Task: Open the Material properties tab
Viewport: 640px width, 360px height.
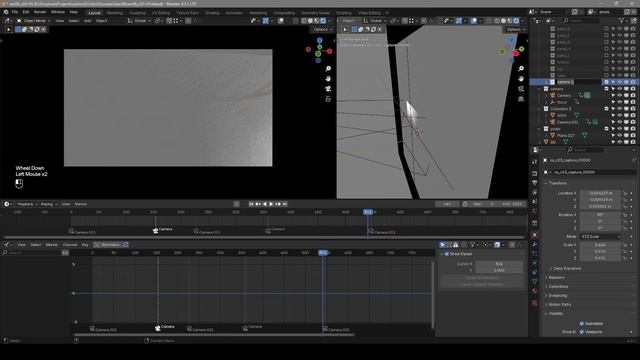Action: 535,291
